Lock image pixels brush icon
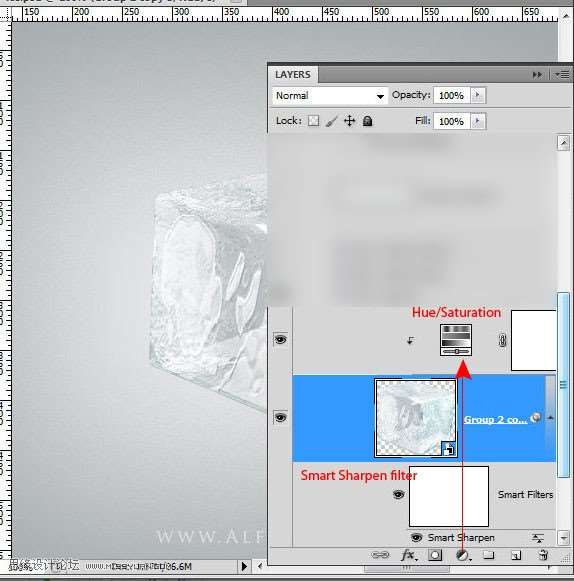Viewport: 574px width, 581px height. point(332,121)
